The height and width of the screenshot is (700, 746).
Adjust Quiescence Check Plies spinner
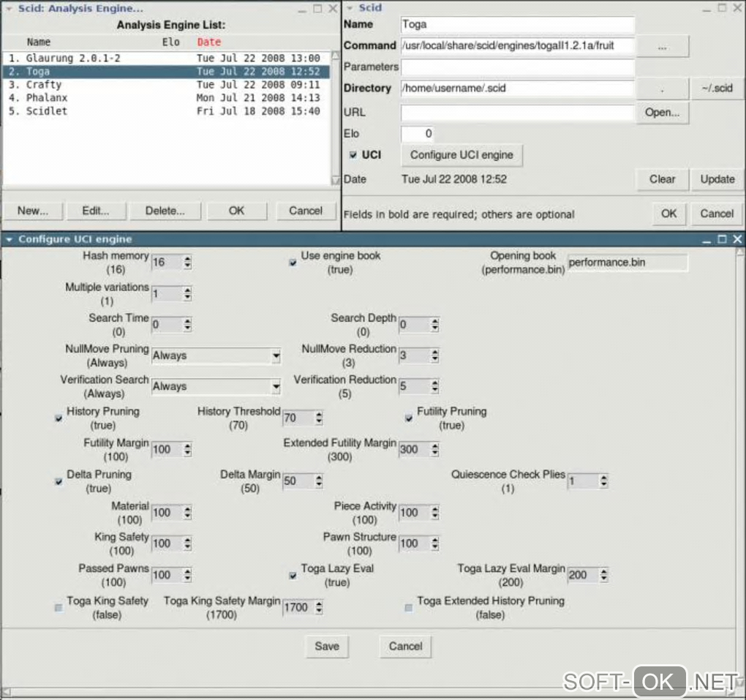pyautogui.click(x=588, y=481)
